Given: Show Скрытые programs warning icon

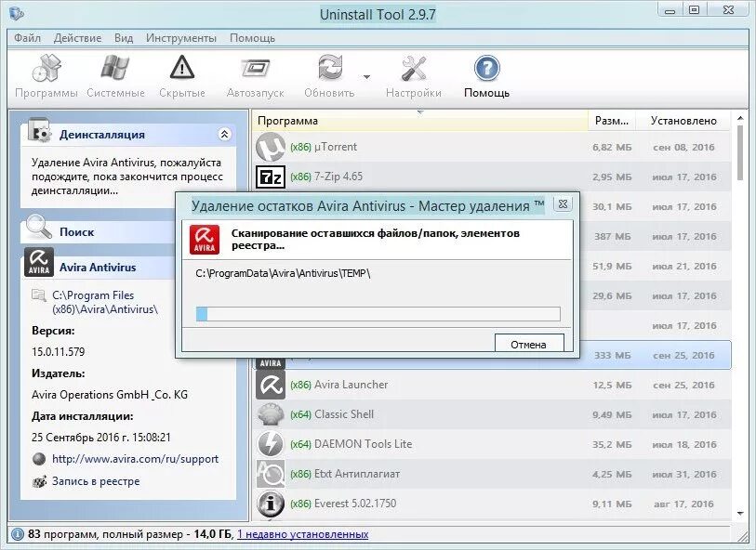Looking at the screenshot, I should 182,68.
